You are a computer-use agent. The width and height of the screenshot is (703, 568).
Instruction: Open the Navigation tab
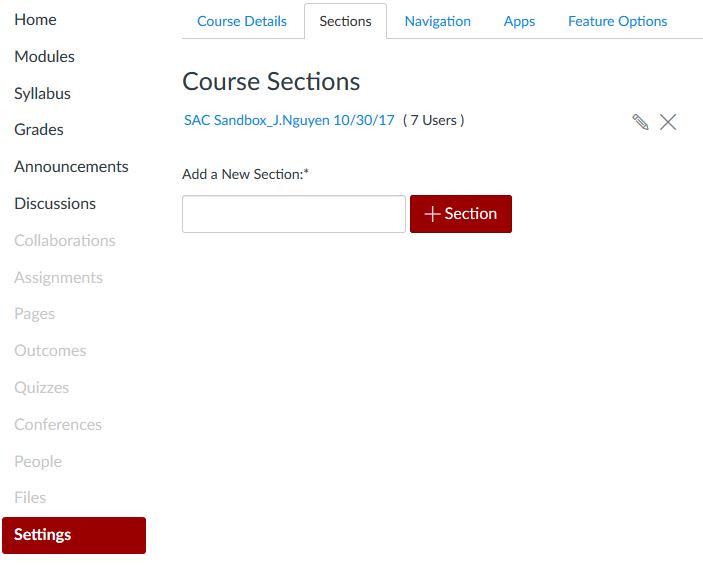pyautogui.click(x=437, y=21)
